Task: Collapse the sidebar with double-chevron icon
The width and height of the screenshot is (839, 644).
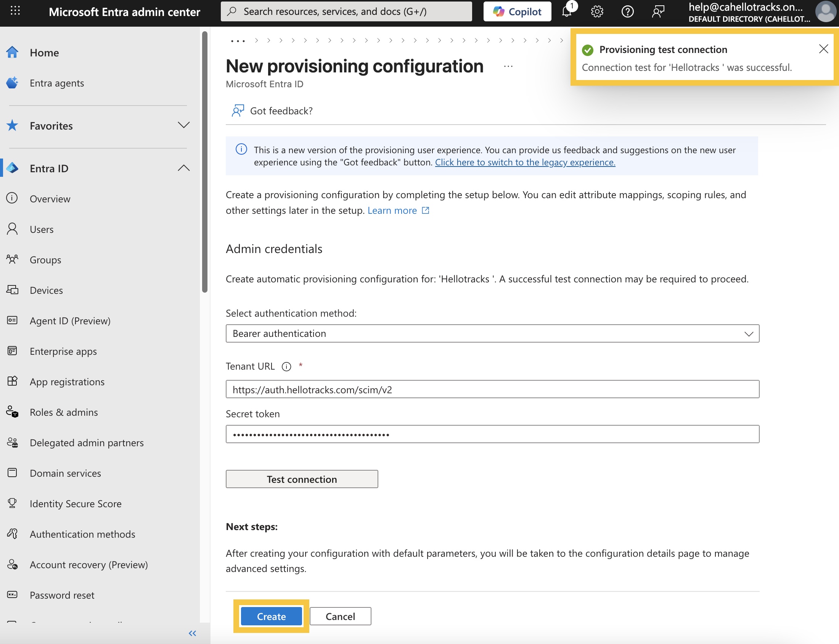Action: coord(192,633)
